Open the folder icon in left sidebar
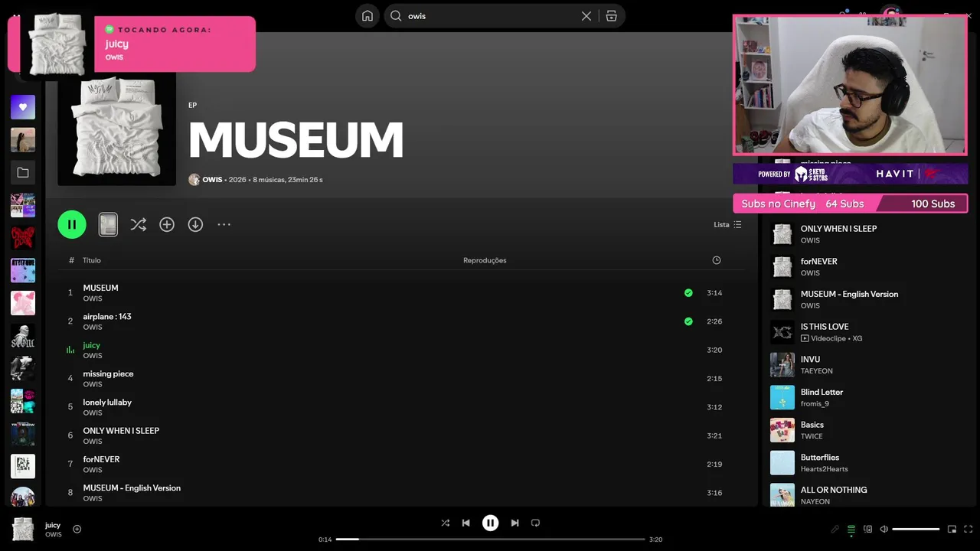980x551 pixels. (23, 173)
